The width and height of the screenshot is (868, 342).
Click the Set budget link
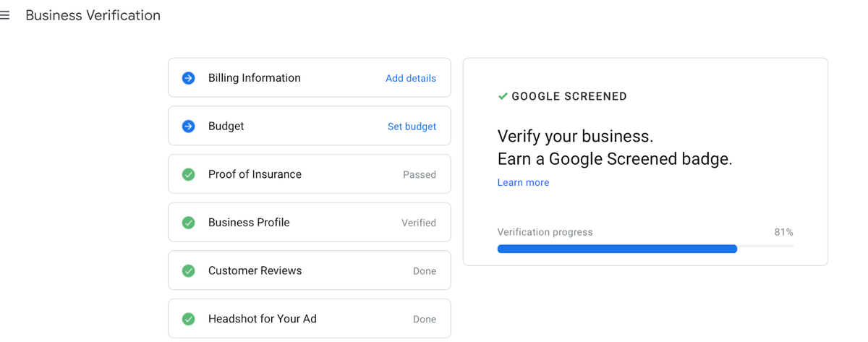412,127
